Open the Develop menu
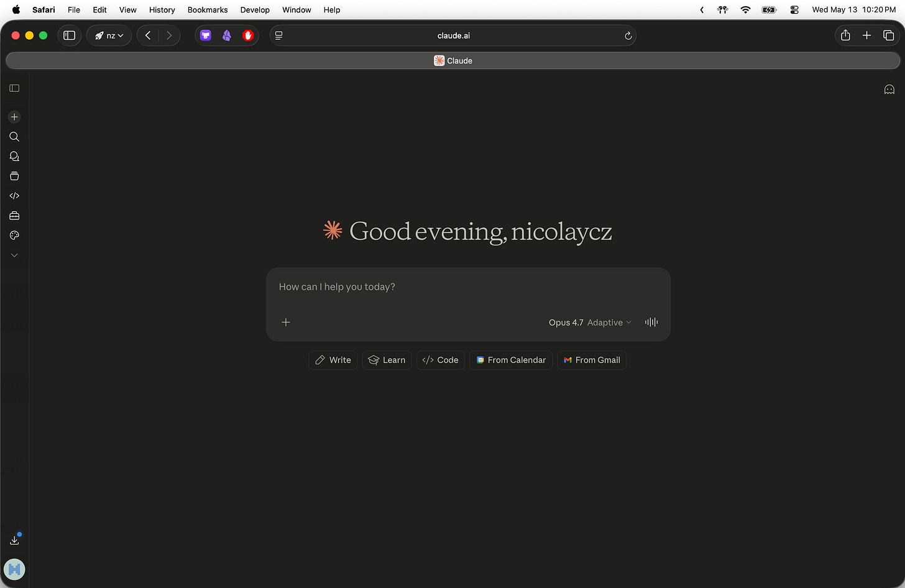 pyautogui.click(x=255, y=10)
